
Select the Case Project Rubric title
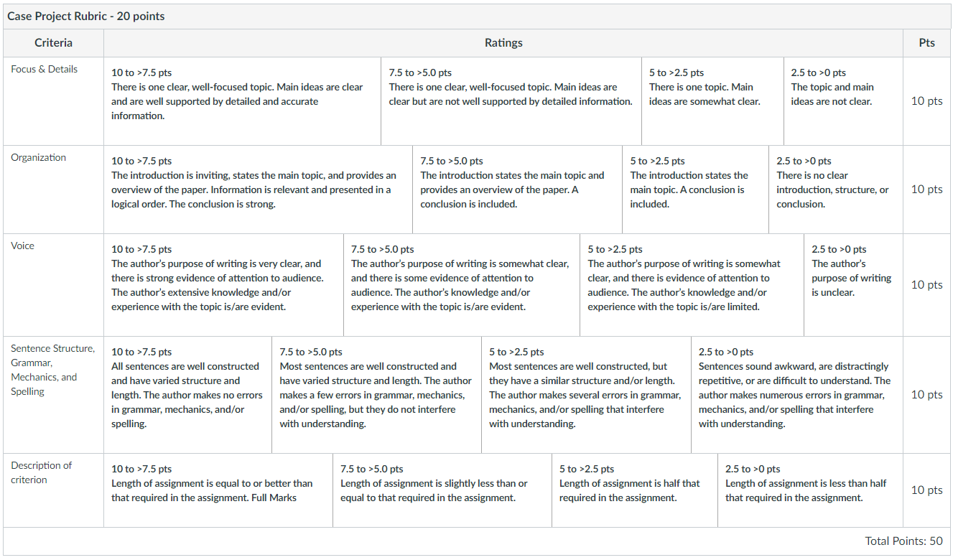coord(86,16)
